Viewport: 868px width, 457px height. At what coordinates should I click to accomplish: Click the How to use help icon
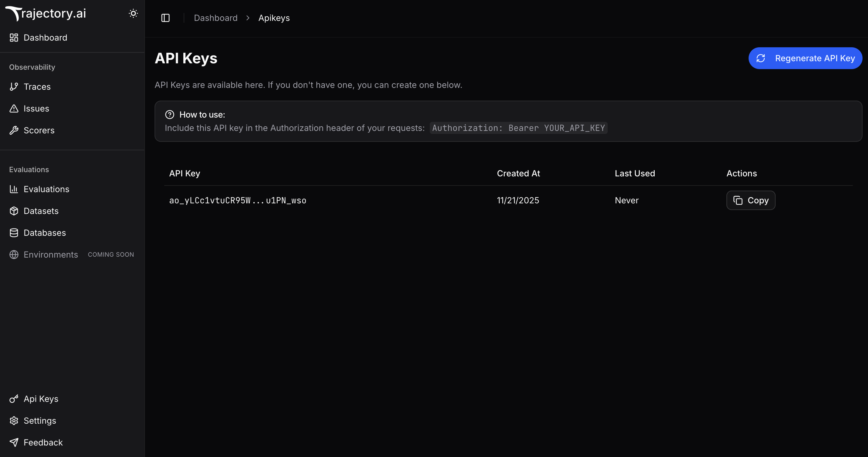(169, 115)
